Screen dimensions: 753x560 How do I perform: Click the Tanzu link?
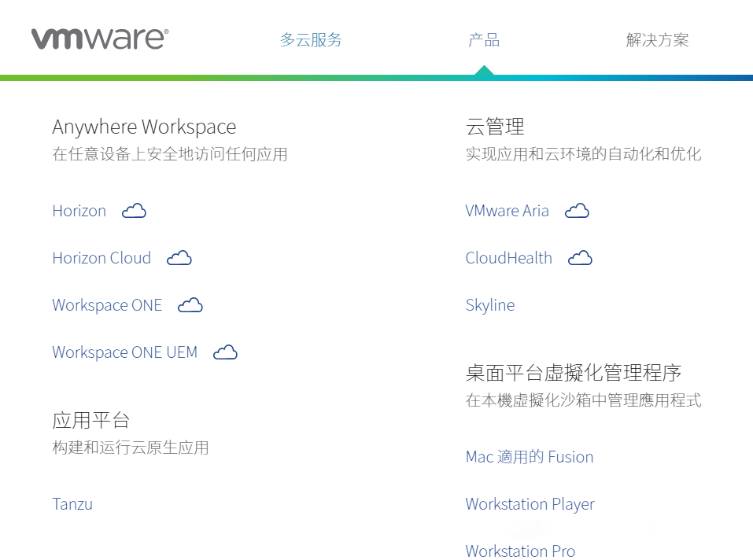(x=72, y=504)
